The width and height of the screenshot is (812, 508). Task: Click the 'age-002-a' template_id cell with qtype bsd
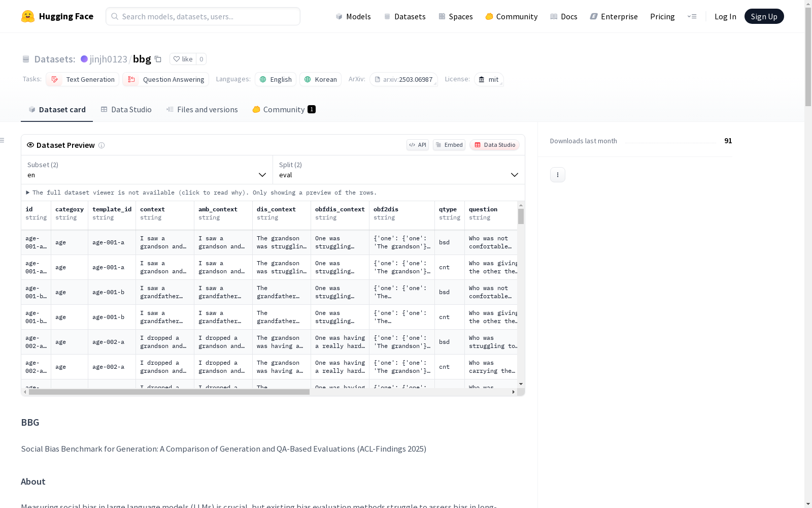112,342
